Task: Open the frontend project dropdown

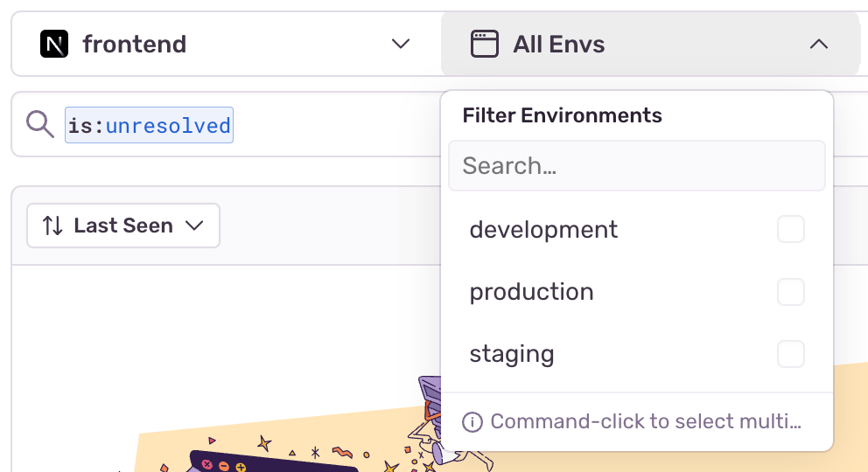Action: click(226, 44)
